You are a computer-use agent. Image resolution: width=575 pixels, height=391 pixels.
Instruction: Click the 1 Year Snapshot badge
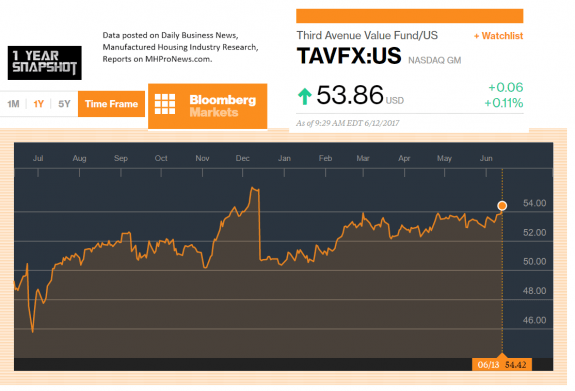(x=45, y=63)
